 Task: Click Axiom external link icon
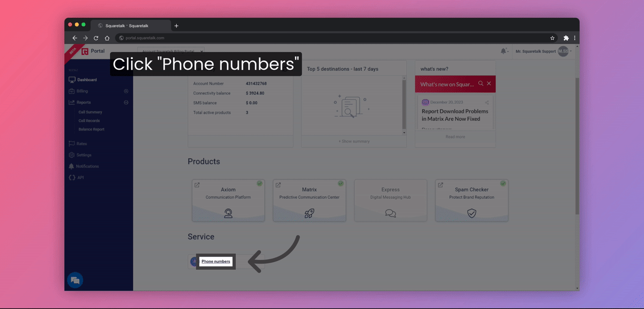coord(197,185)
